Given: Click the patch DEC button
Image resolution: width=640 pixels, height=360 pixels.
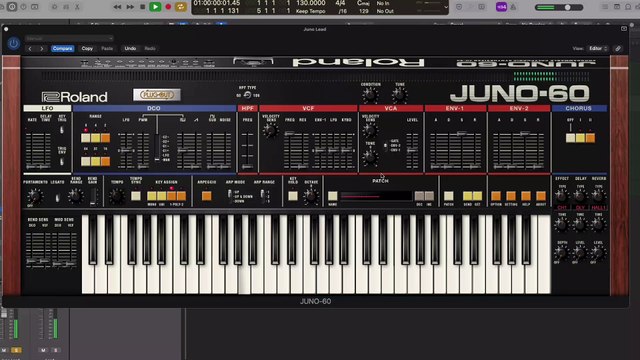Looking at the screenshot, I should pyautogui.click(x=419, y=196).
